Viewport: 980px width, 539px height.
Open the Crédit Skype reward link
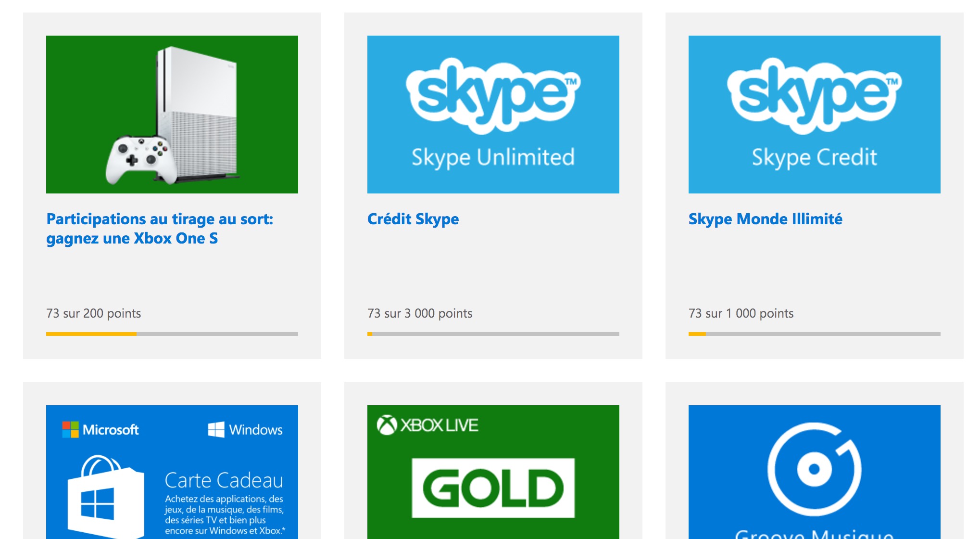(x=413, y=219)
